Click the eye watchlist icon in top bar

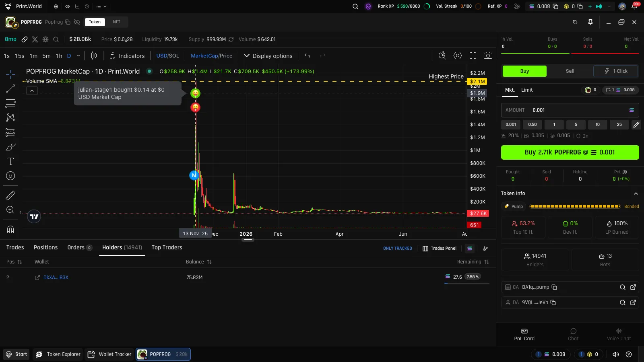(x=67, y=6)
